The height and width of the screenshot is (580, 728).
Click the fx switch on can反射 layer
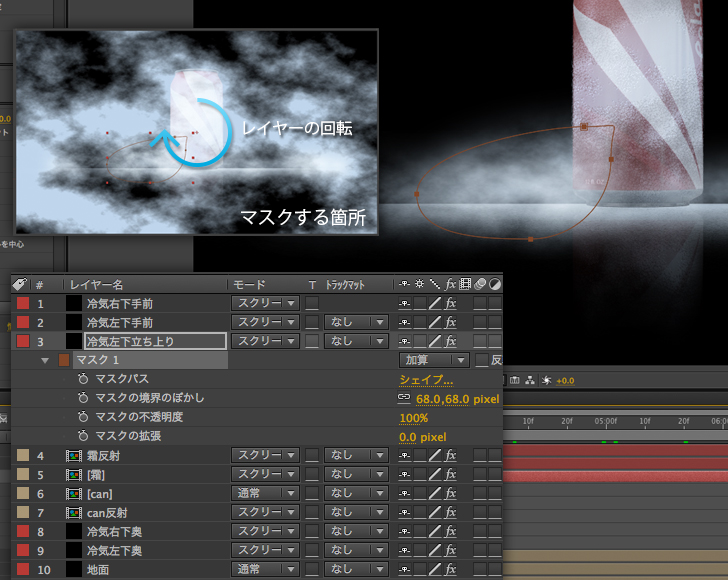click(451, 513)
